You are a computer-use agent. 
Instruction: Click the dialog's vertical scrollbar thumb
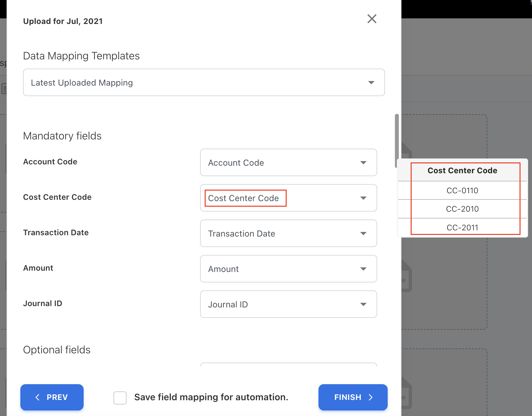point(397,140)
